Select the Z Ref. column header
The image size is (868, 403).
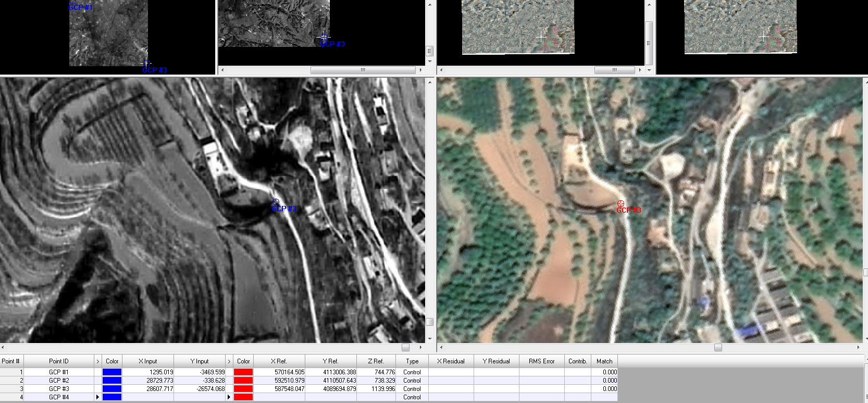pos(376,361)
